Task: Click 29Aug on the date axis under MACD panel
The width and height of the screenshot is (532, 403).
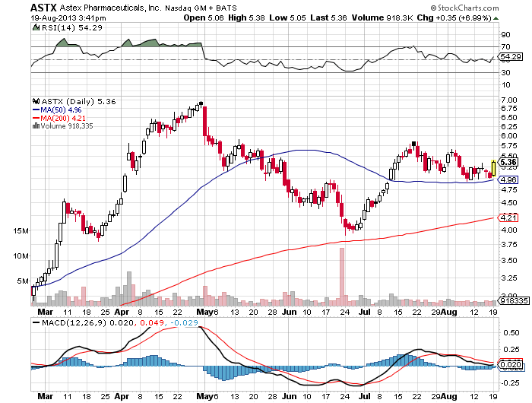Action: pos(444,396)
